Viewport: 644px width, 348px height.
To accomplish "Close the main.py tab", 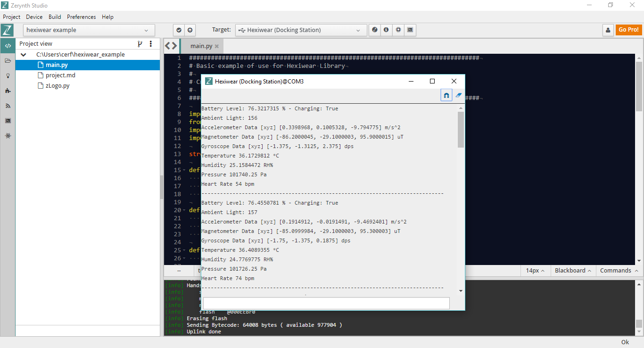I will (x=217, y=46).
